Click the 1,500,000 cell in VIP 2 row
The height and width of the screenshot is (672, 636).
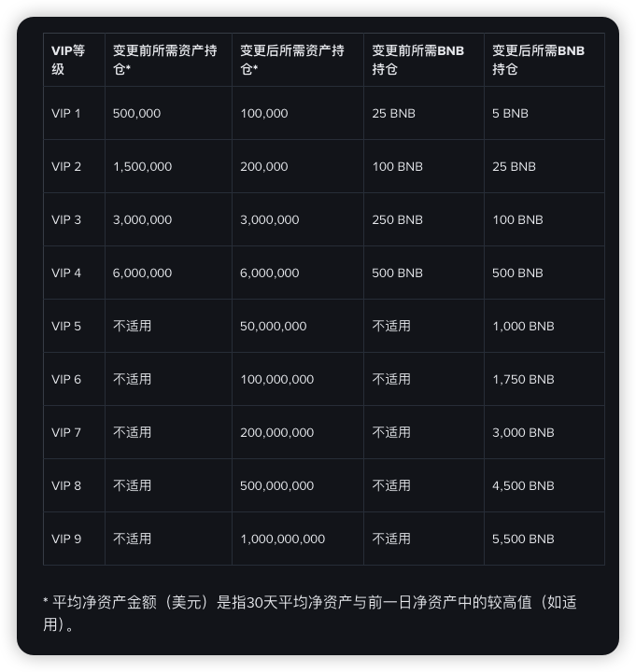(142, 167)
